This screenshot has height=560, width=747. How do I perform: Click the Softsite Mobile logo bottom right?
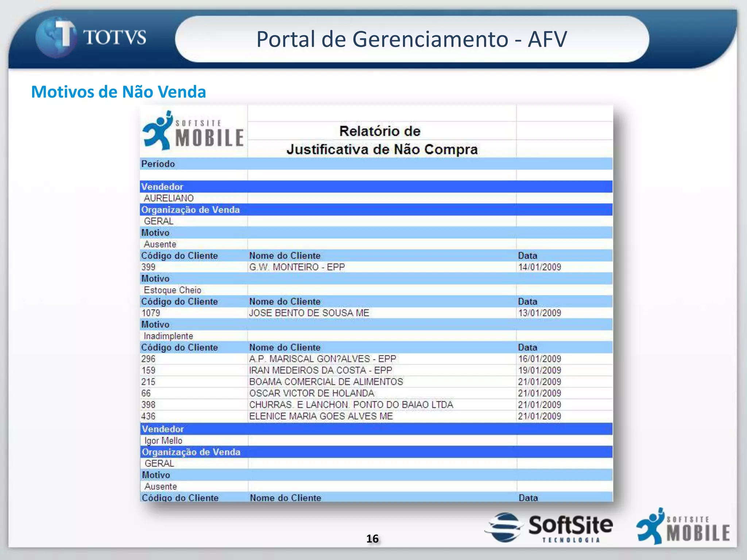[683, 526]
